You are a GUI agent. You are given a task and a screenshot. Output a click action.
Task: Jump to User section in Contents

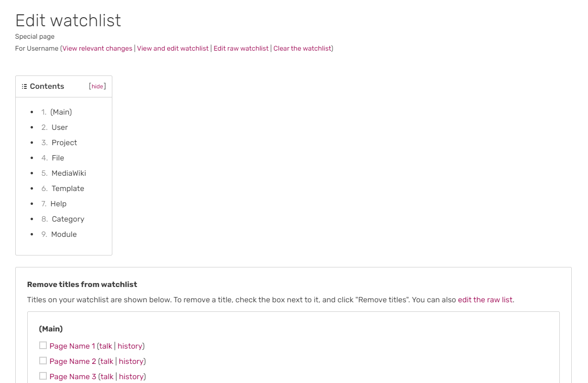tap(60, 128)
